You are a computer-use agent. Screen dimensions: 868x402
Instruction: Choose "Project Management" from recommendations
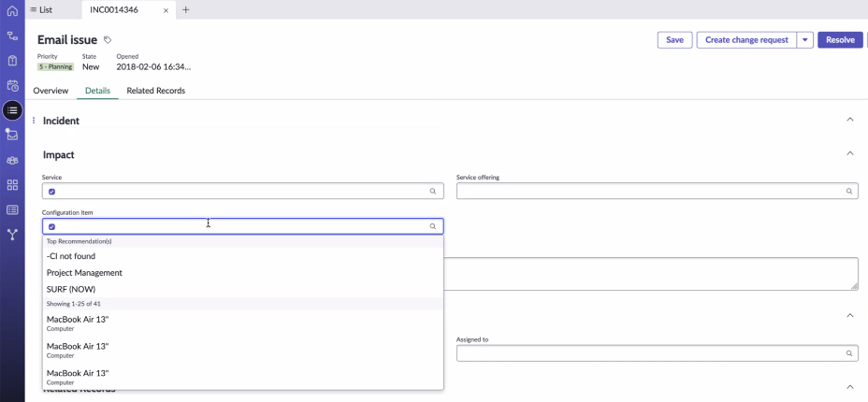point(242,273)
